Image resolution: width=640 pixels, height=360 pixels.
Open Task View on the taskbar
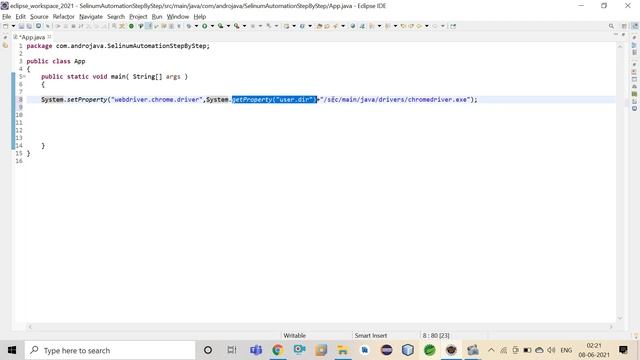point(232,350)
